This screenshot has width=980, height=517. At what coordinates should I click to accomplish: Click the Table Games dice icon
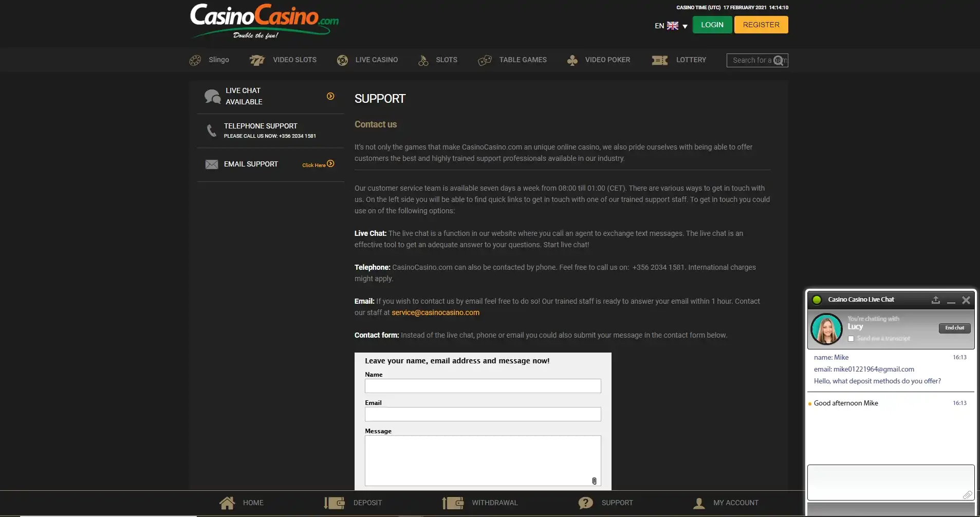tap(485, 60)
